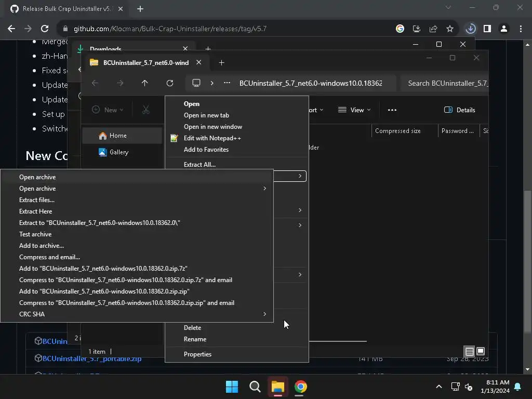Choose Compress and email...

tap(137, 257)
